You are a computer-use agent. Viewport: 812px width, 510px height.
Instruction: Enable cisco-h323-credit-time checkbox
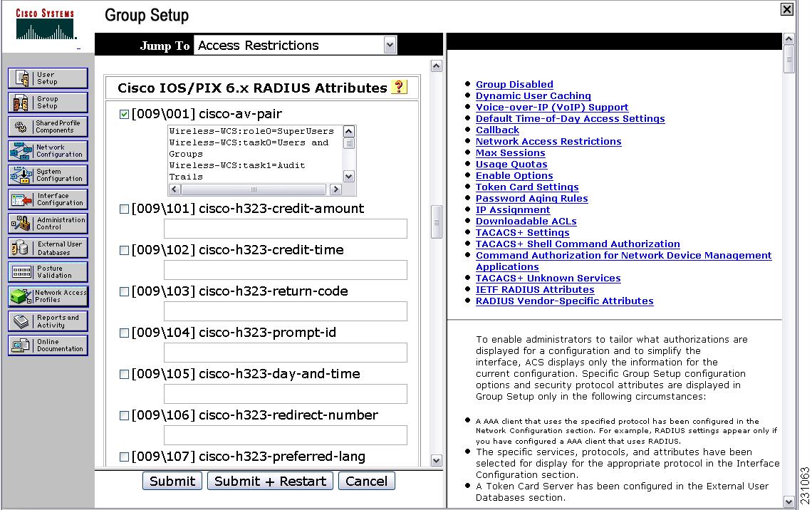click(x=124, y=251)
